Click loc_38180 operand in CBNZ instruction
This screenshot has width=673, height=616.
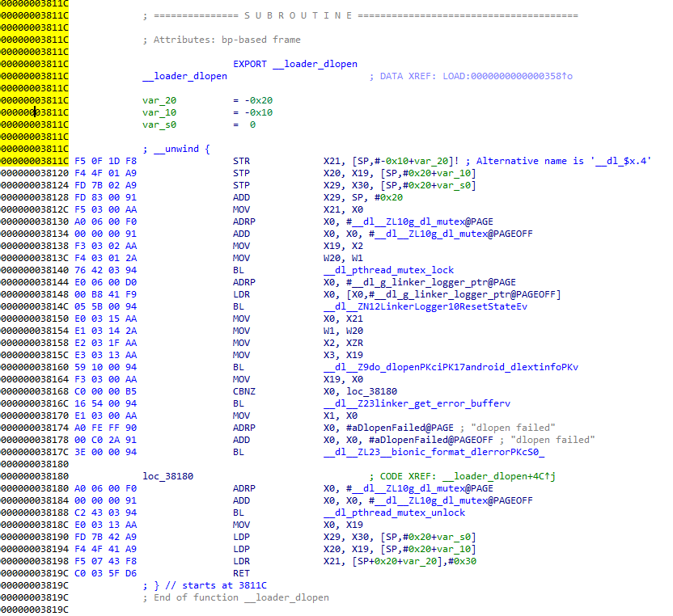(x=372, y=391)
